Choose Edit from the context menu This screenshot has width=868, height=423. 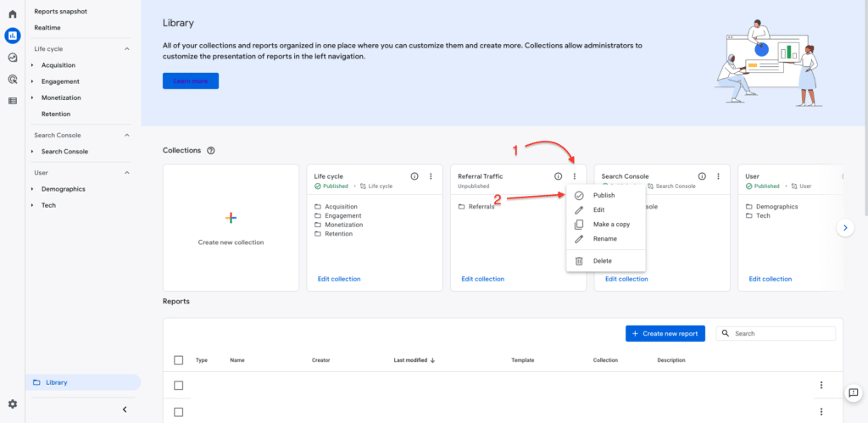click(x=605, y=210)
